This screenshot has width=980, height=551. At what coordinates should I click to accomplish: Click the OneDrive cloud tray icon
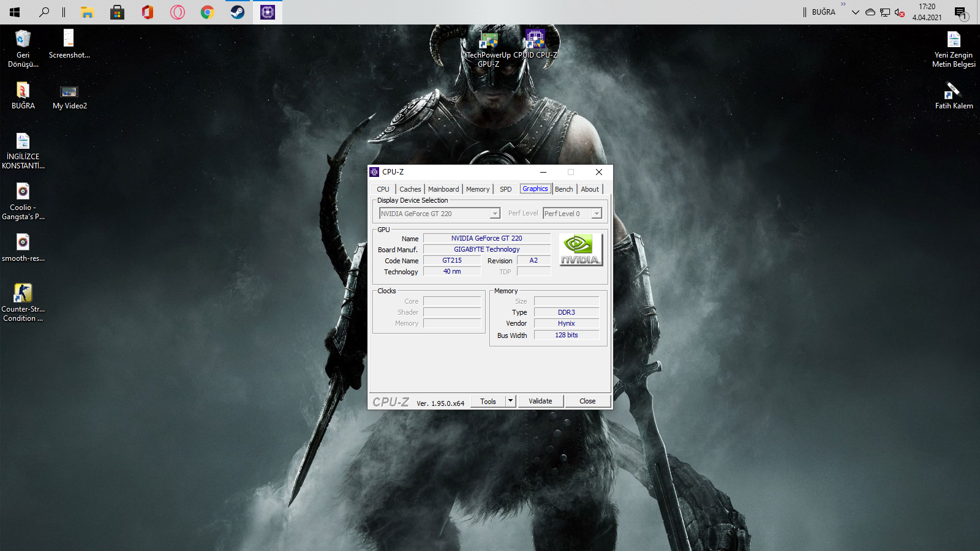tap(870, 12)
